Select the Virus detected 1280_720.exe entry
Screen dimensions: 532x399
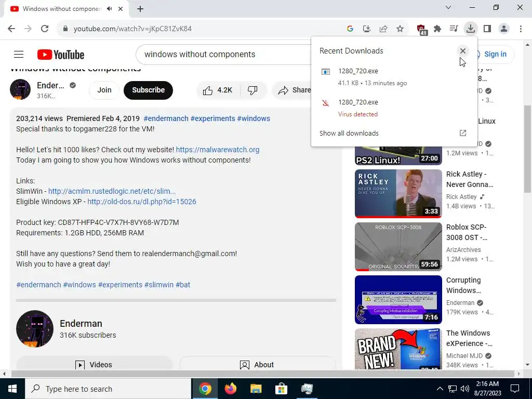click(x=394, y=108)
